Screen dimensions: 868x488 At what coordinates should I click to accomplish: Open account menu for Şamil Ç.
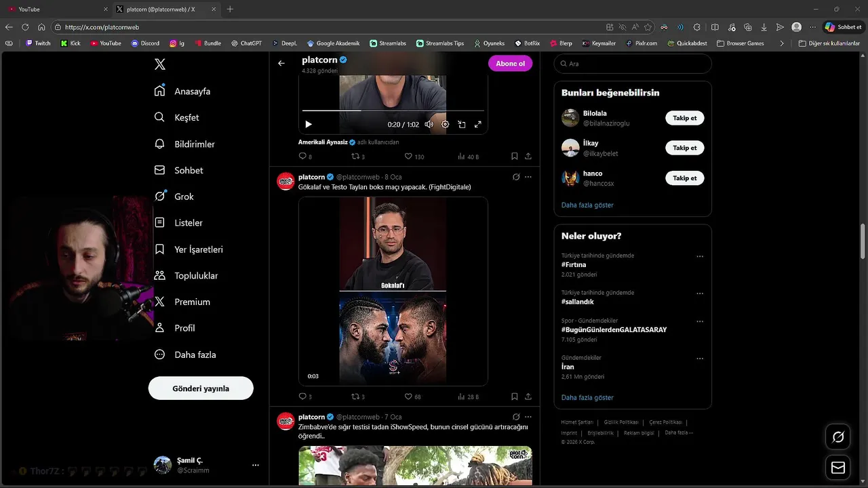tap(255, 465)
